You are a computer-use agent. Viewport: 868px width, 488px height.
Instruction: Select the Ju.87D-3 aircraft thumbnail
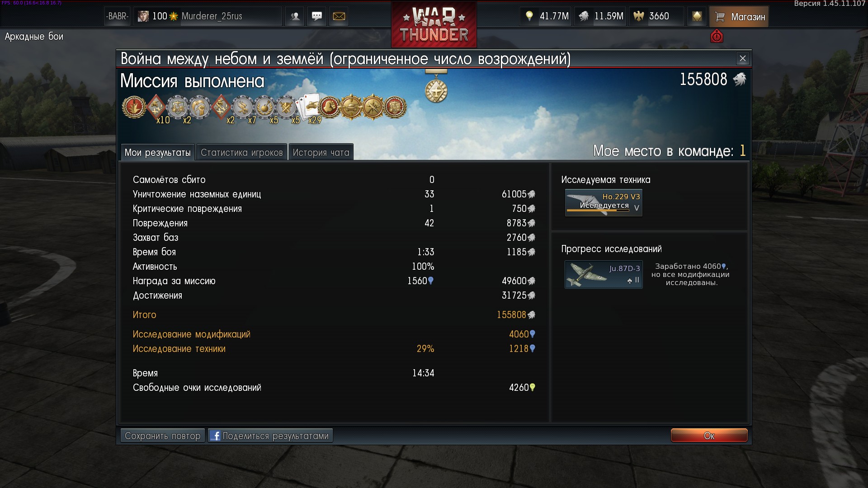click(x=604, y=274)
